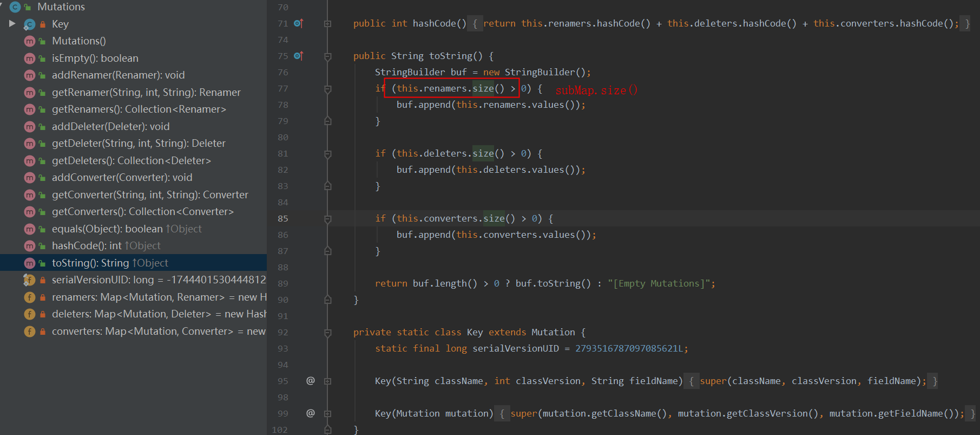980x435 pixels.
Task: Collapse converters if-block fold line 85
Action: pyautogui.click(x=327, y=219)
